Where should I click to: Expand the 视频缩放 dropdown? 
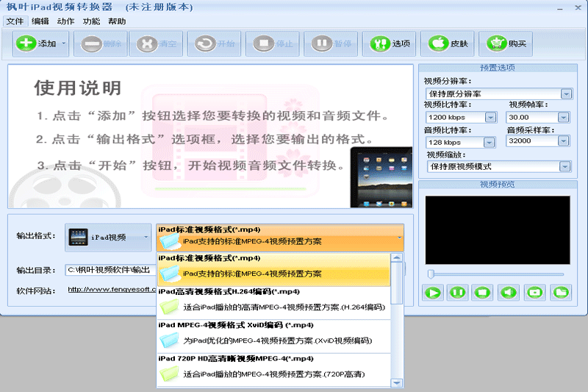[x=564, y=166]
